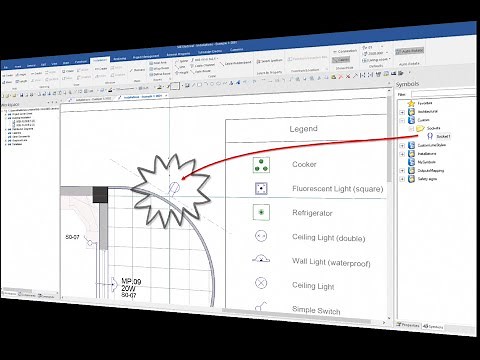The width and height of the screenshot is (480, 360).
Task: Select the Socket1 symbol icon
Action: pyautogui.click(x=430, y=136)
